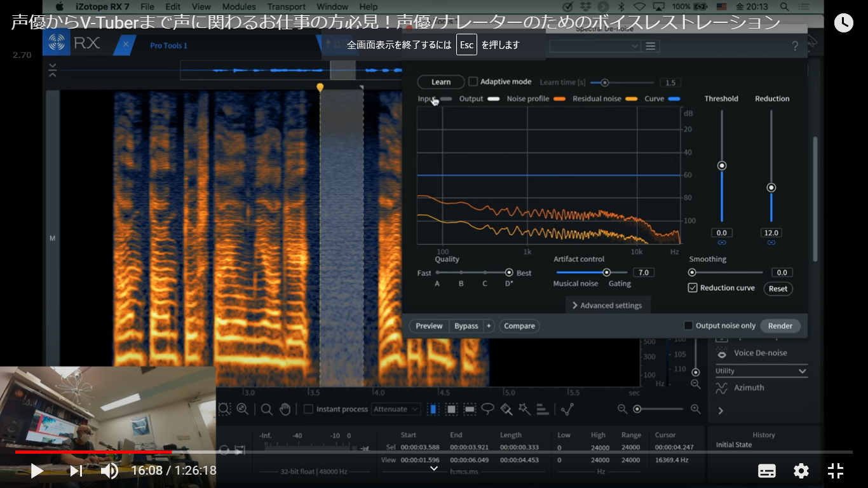The width and height of the screenshot is (868, 488).
Task: Click the Smoothing slider handle
Action: [693, 273]
